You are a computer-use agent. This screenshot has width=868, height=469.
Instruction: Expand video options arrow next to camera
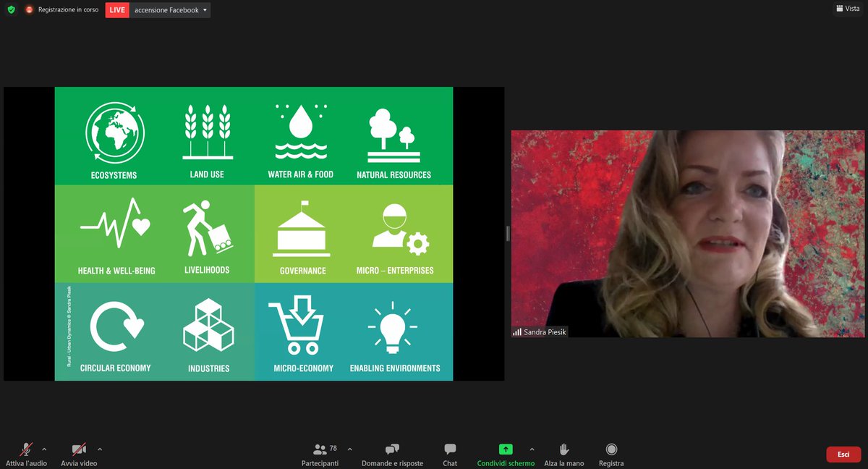(x=100, y=449)
